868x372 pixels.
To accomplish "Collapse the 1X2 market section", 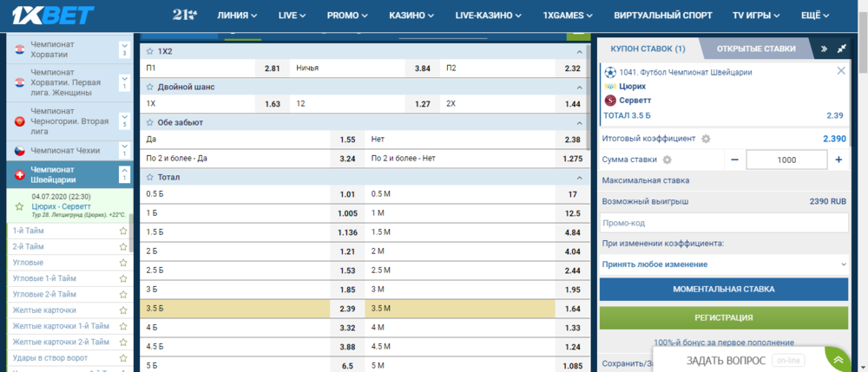I will (580, 51).
